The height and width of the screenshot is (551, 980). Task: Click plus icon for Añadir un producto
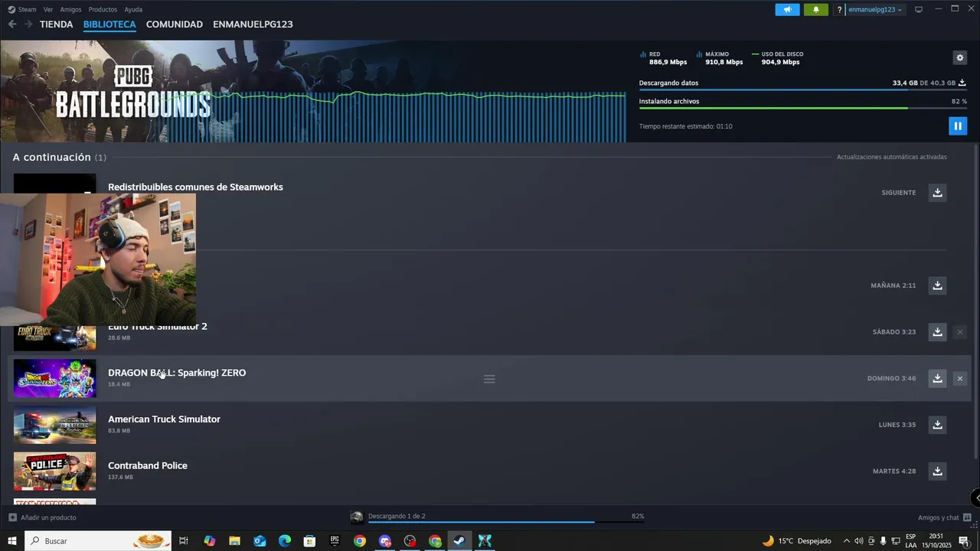coord(12,517)
